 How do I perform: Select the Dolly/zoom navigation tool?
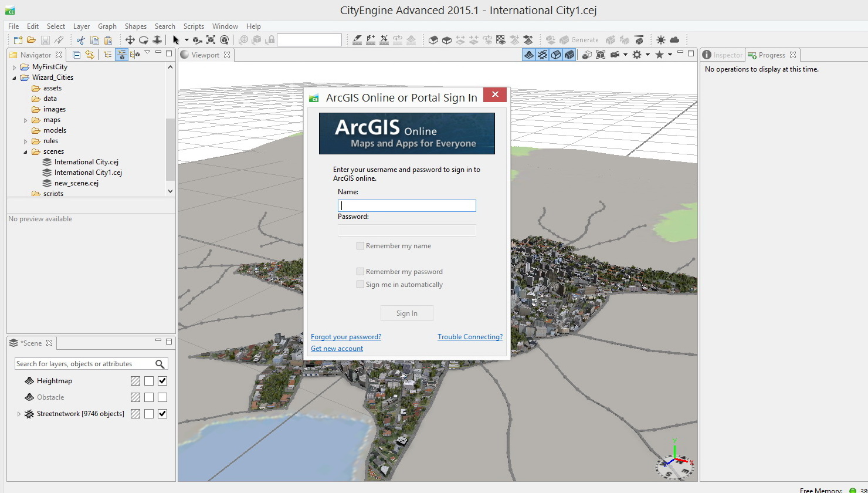(157, 40)
